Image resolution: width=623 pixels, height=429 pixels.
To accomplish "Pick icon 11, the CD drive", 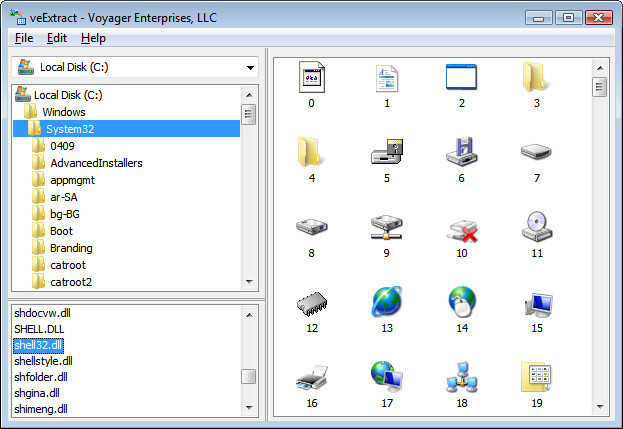I will (537, 226).
